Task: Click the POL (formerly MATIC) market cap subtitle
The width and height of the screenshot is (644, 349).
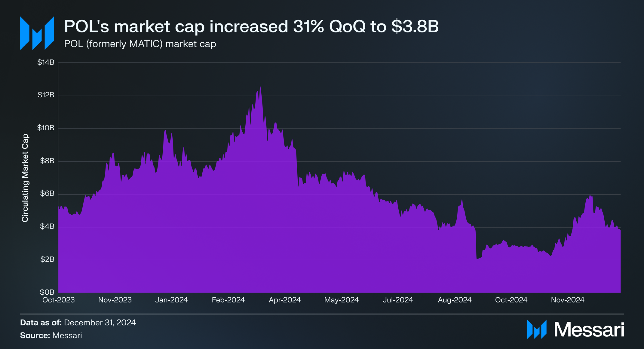Action: tap(140, 44)
